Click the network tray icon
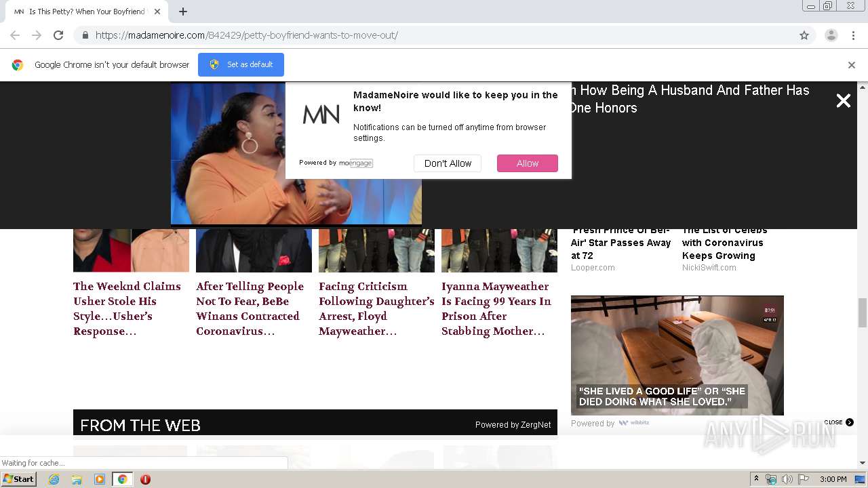 pos(771,479)
